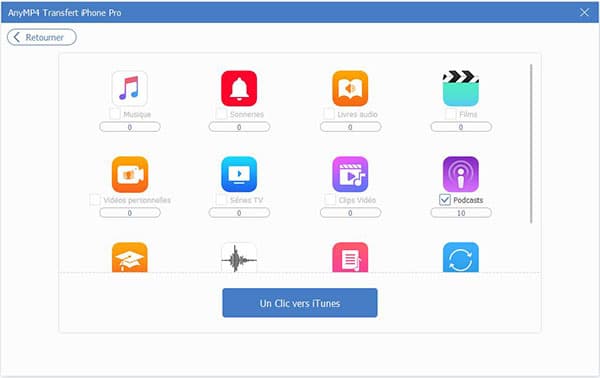Tick the Sonneries checkbox

[x=221, y=114]
